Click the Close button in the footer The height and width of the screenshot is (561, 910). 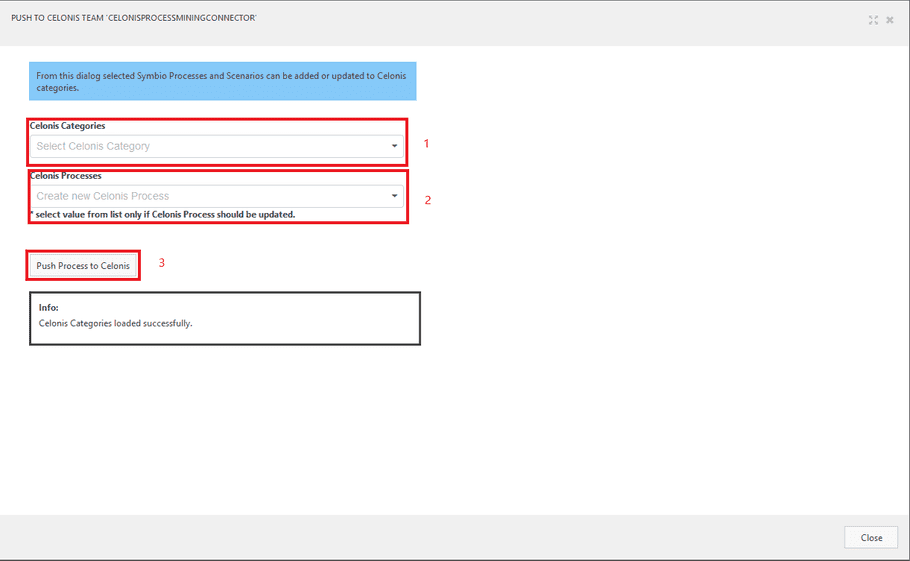point(871,538)
